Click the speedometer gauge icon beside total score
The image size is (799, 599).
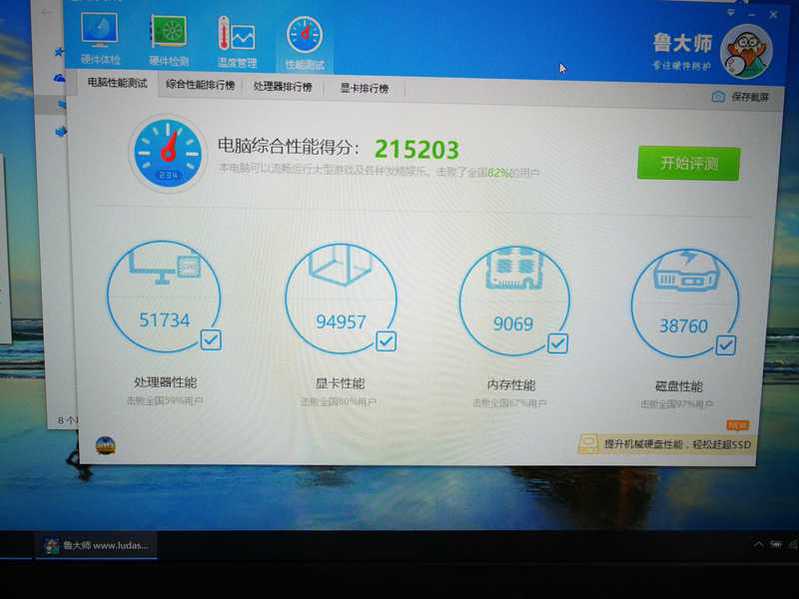click(167, 154)
